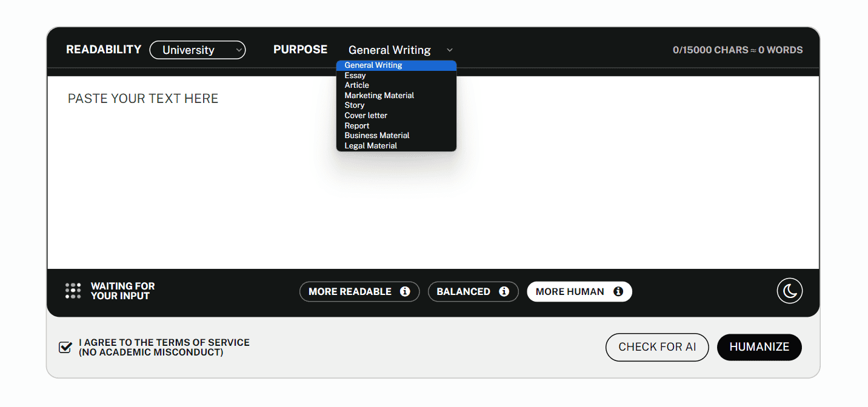868x407 pixels.
Task: Toggle dark mode with the moon icon
Action: coord(790,291)
